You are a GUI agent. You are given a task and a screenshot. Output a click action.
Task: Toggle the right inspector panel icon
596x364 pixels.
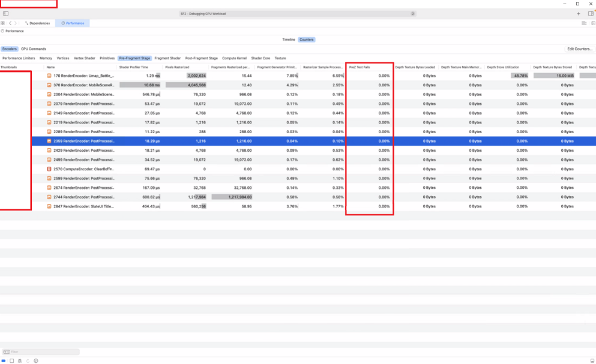tap(591, 13)
